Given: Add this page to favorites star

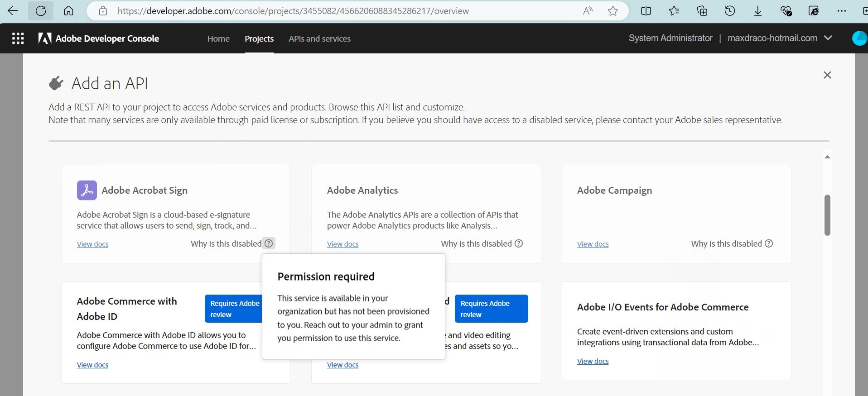Looking at the screenshot, I should click(x=613, y=11).
